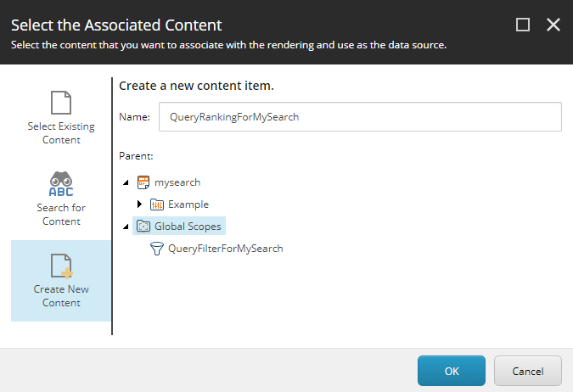The image size is (573, 392).
Task: Click the Example folder slider icon
Action: click(157, 204)
